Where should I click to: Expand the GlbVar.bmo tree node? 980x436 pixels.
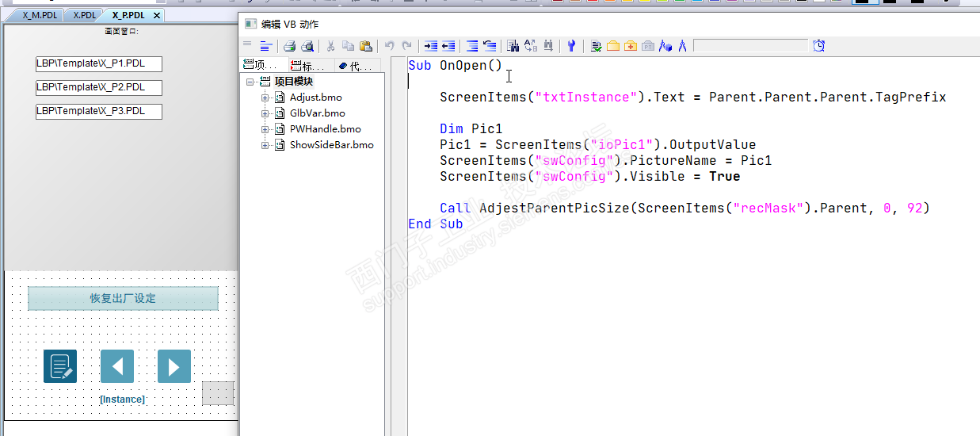(x=265, y=113)
